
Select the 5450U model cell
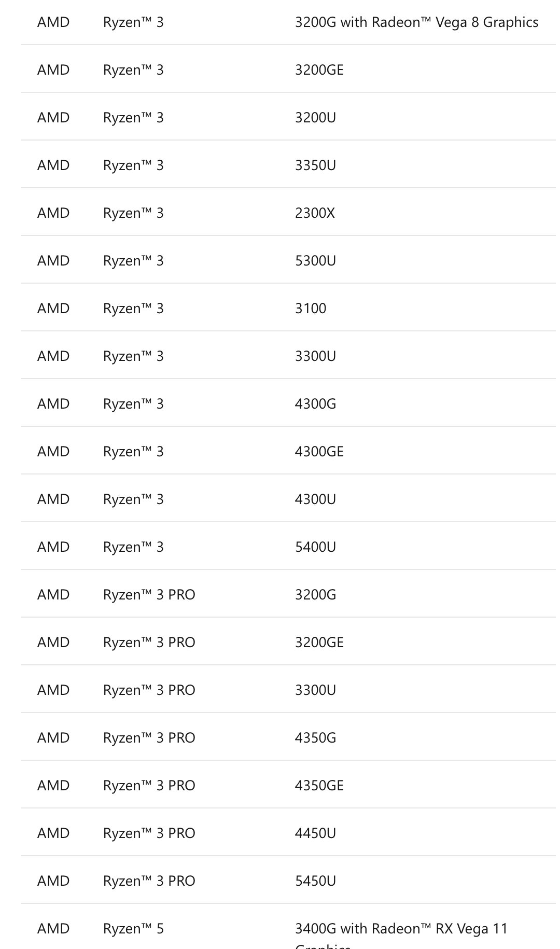[x=315, y=881]
